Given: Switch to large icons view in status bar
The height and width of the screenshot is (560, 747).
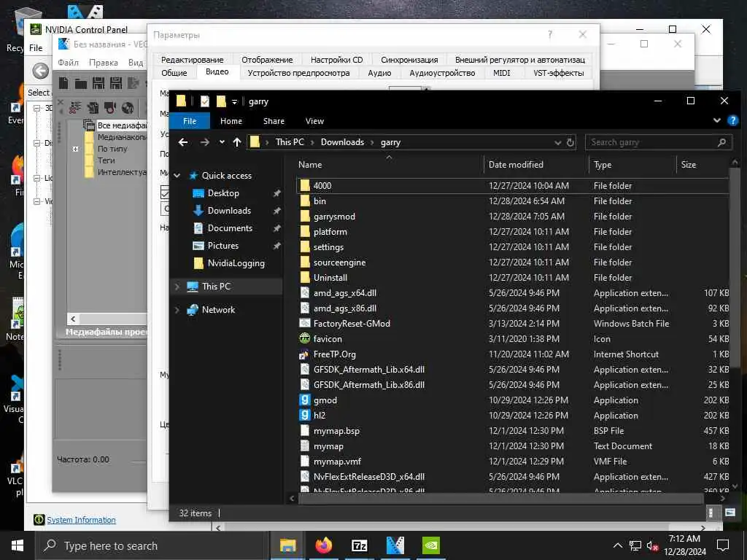Looking at the screenshot, I should tap(729, 513).
